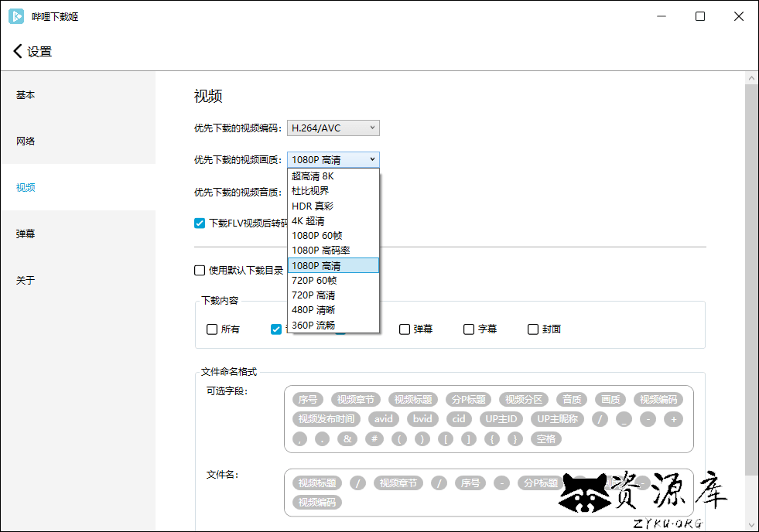Click the 视频分区 field tag
This screenshot has width=759, height=532.
[524, 400]
